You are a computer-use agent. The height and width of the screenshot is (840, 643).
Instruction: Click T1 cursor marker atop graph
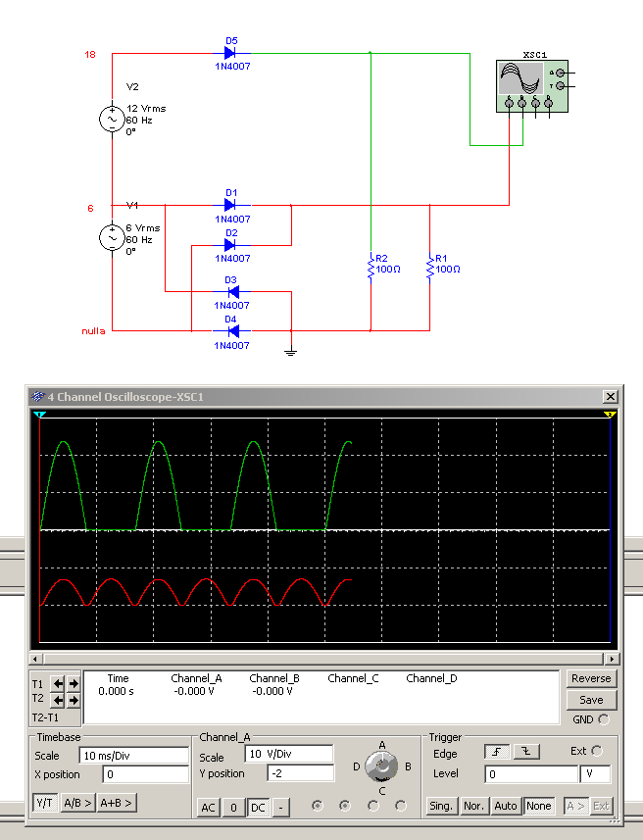tap(39, 414)
